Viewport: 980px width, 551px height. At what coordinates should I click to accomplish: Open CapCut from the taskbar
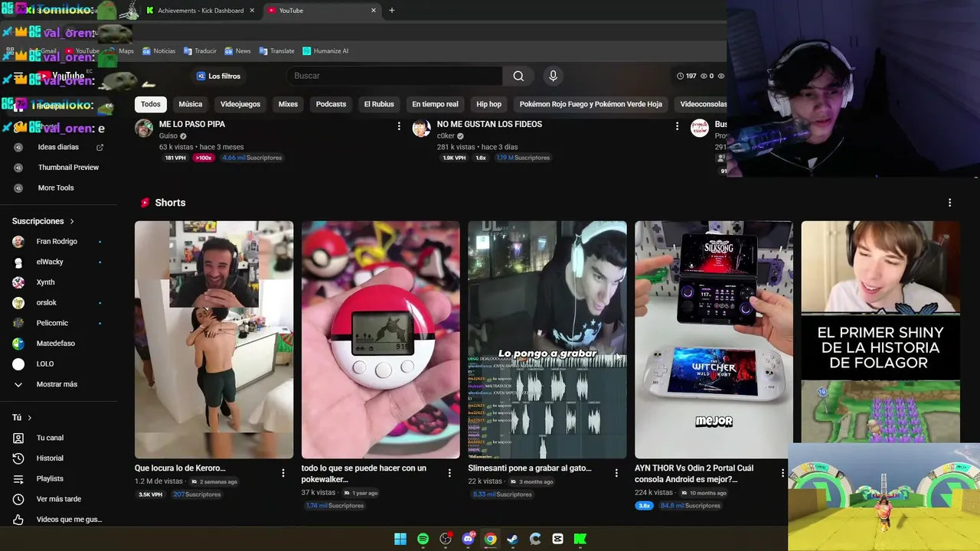[557, 539]
